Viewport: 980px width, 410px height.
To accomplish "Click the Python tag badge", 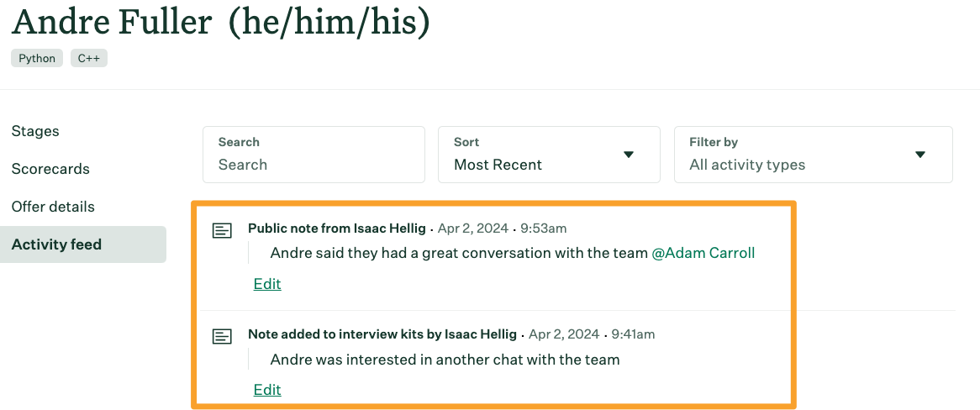I will (37, 59).
